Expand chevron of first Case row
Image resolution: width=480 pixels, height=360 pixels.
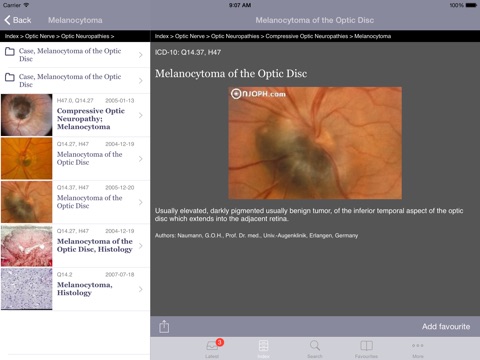click(141, 55)
